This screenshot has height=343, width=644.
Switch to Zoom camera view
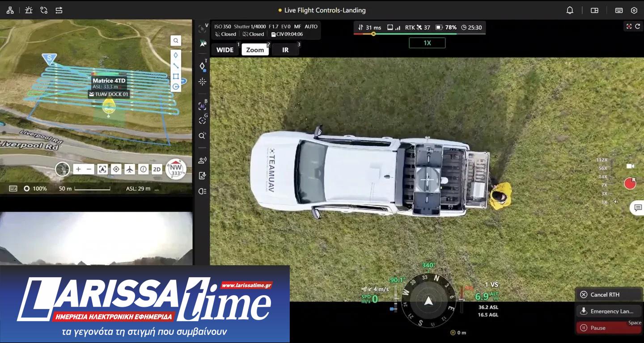tap(255, 50)
